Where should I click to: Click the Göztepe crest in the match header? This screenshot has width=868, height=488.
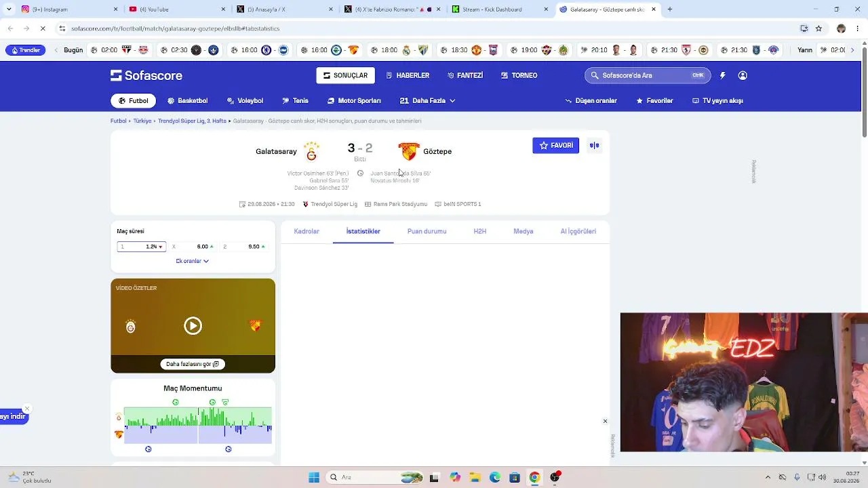[409, 151]
